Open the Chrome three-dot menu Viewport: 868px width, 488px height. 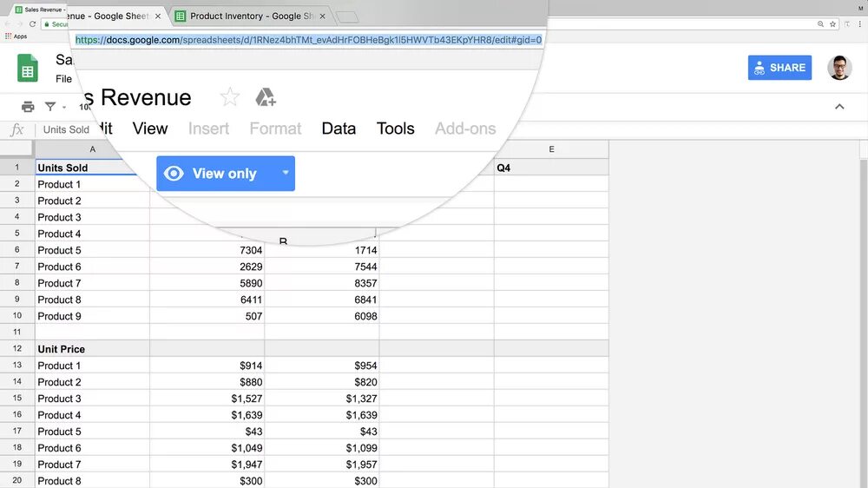click(859, 23)
